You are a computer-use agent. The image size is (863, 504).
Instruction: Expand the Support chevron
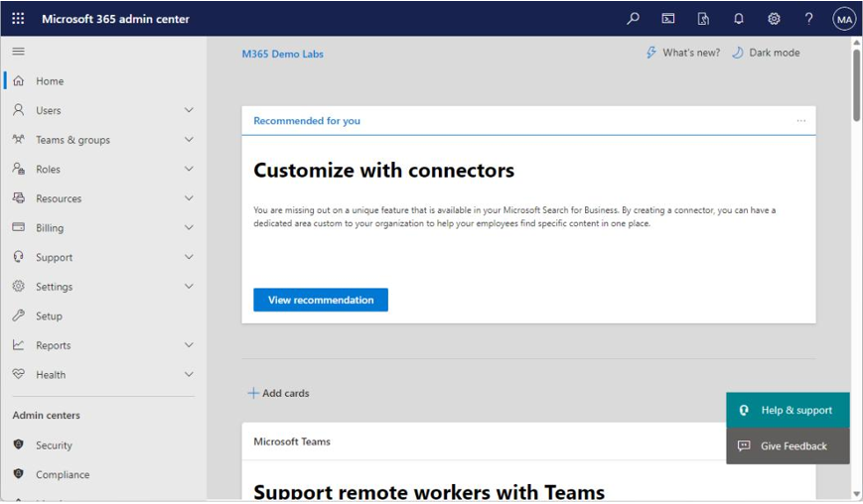[x=189, y=257]
